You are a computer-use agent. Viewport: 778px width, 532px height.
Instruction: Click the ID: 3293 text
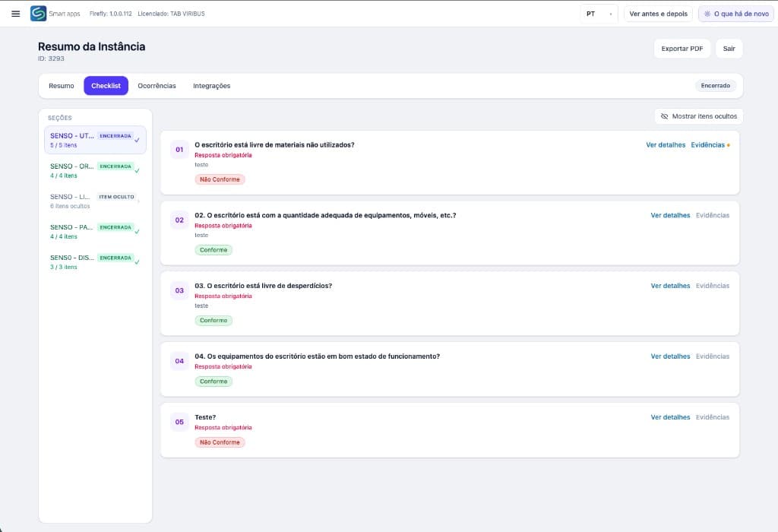51,59
